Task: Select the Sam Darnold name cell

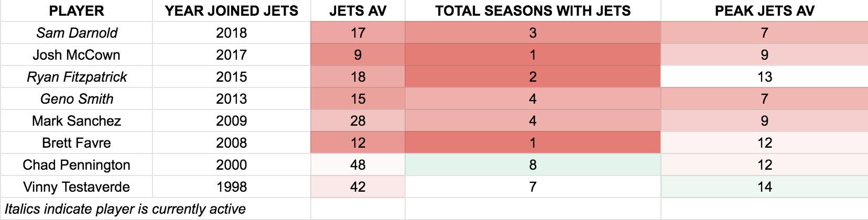Action: tap(77, 33)
